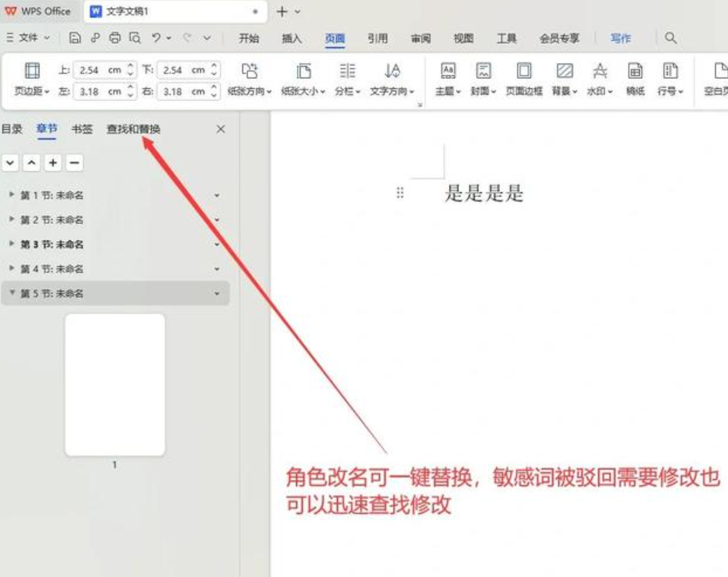Open the 纸张方向 paper orientation icon
728x577 pixels.
pos(249,71)
